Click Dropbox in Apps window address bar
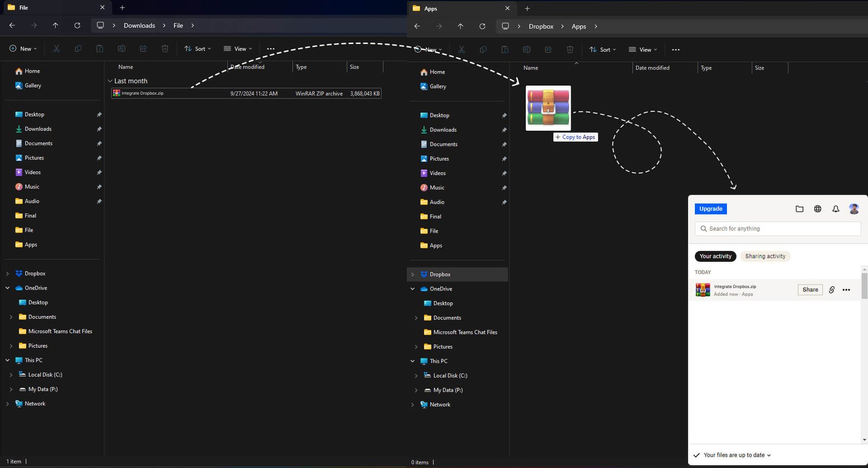The image size is (868, 468). point(541,26)
